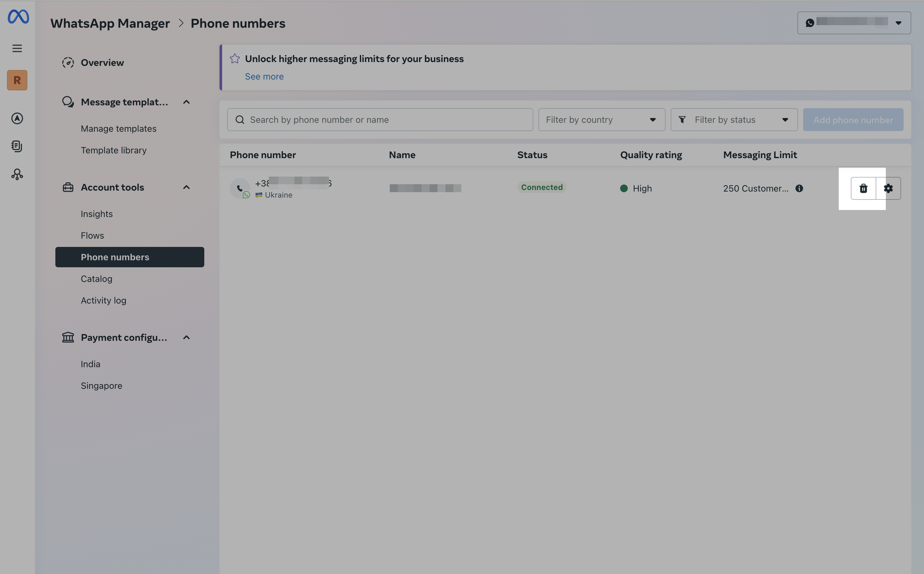Screen dimensions: 924x574
Task: Click the Phone number column header
Action: click(263, 155)
